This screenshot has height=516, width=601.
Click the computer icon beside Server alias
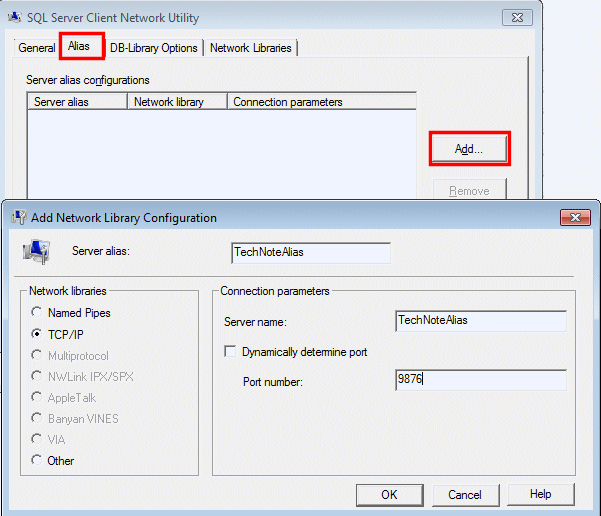coord(36,251)
